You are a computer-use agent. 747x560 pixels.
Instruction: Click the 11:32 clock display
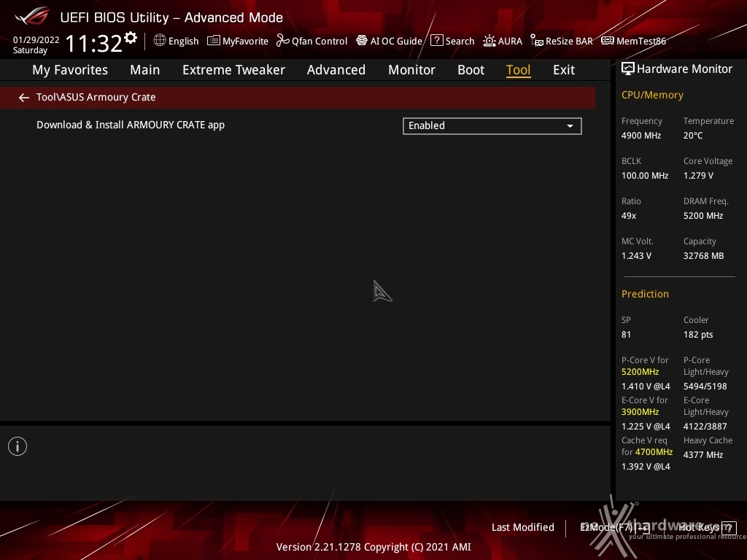pyautogui.click(x=93, y=43)
